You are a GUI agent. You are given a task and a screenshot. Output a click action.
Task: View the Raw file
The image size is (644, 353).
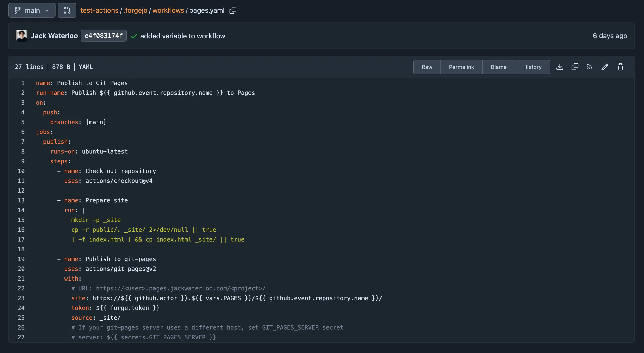[x=427, y=67]
